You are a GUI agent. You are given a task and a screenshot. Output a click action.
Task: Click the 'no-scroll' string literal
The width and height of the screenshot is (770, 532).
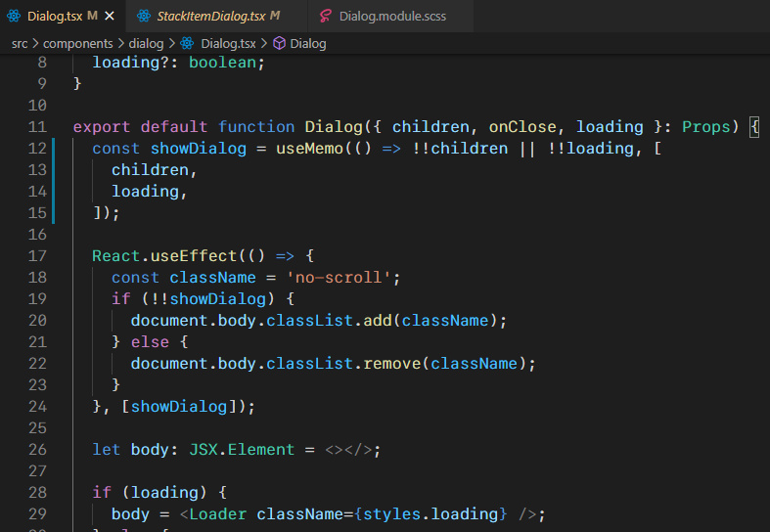[339, 278]
